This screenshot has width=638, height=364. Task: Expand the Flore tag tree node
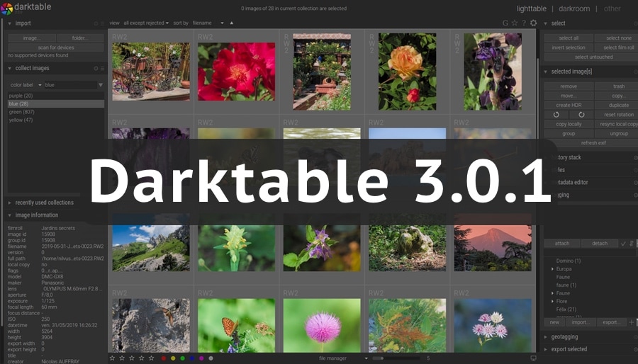click(552, 302)
